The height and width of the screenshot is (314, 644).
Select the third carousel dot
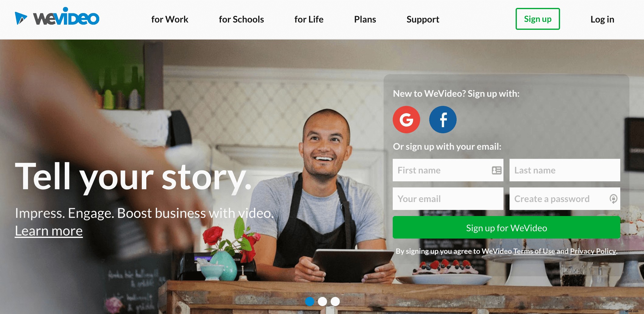pyautogui.click(x=335, y=301)
